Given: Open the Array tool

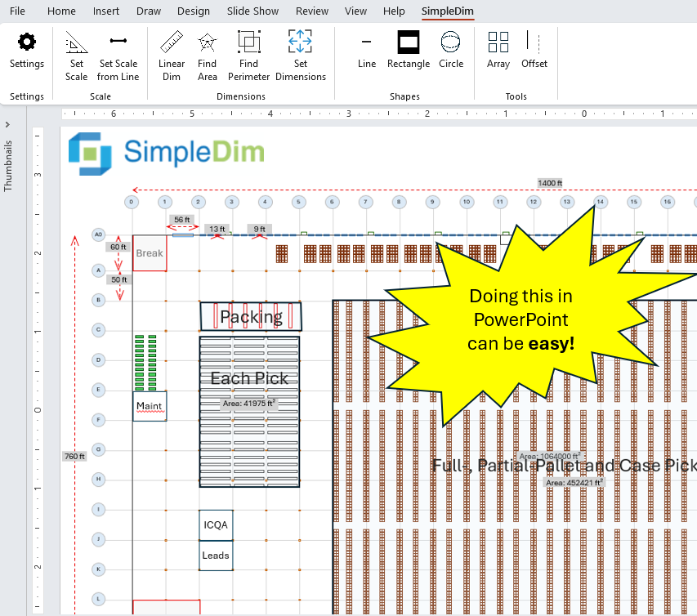Looking at the screenshot, I should tap(498, 51).
